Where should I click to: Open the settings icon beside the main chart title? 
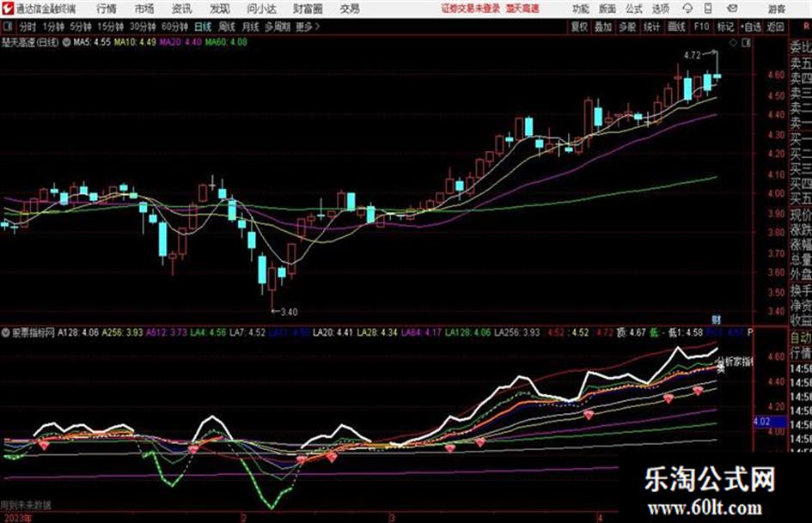[66, 42]
